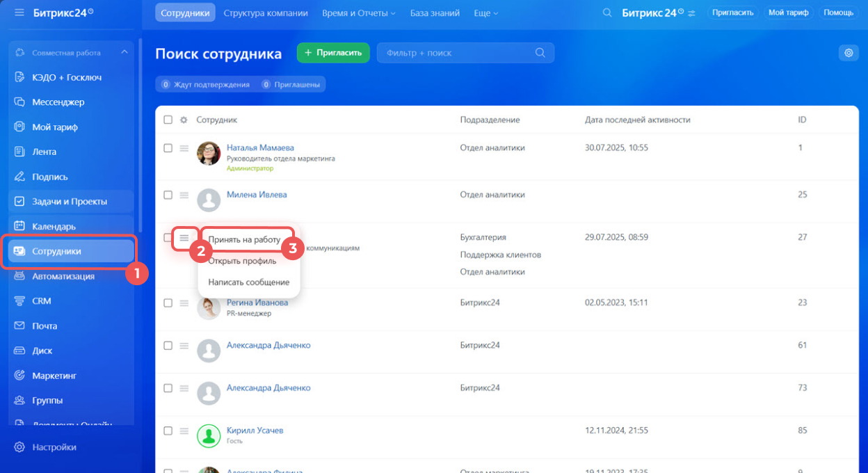Expand the Время и Отчеты dropdown
The image size is (868, 473).
pos(359,13)
